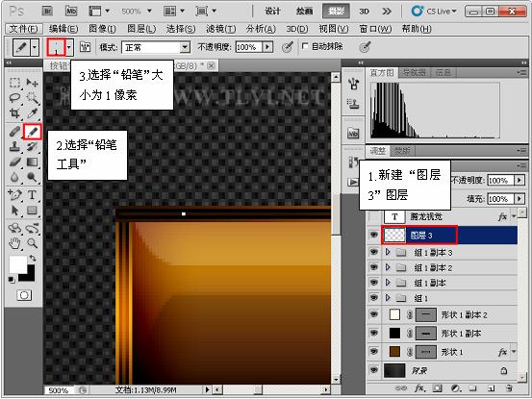Toggle Quick Mask mode
Screen dimensions: 532x399
click(24, 295)
